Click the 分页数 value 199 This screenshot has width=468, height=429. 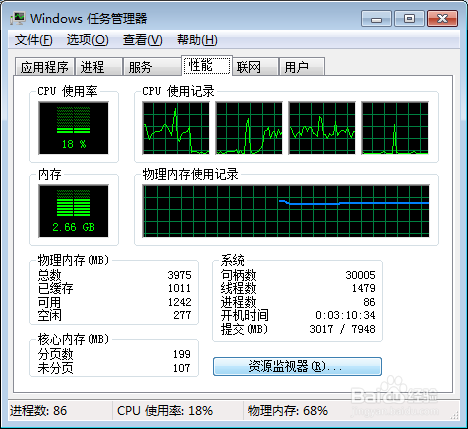click(182, 354)
